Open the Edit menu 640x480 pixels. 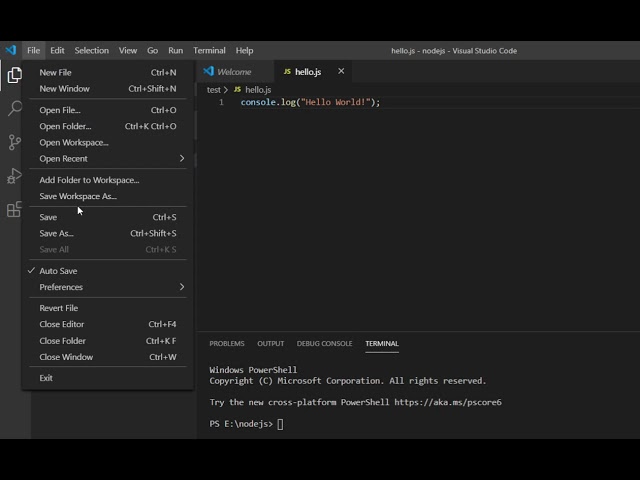pyautogui.click(x=57, y=50)
